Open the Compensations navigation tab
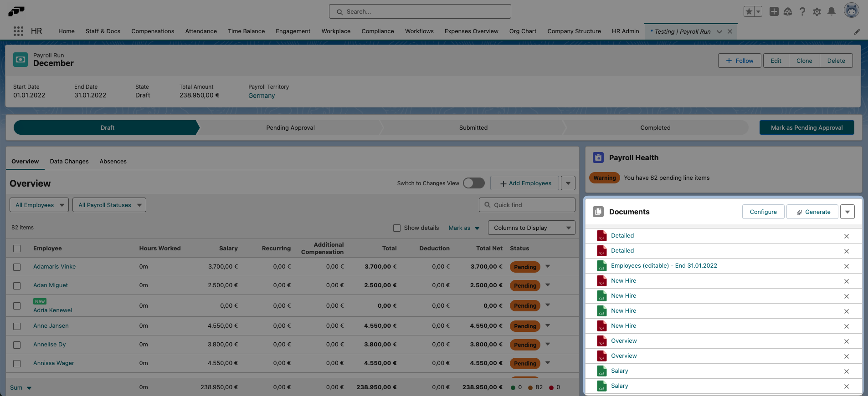Screen dimensions: 868x396 (153, 31)
